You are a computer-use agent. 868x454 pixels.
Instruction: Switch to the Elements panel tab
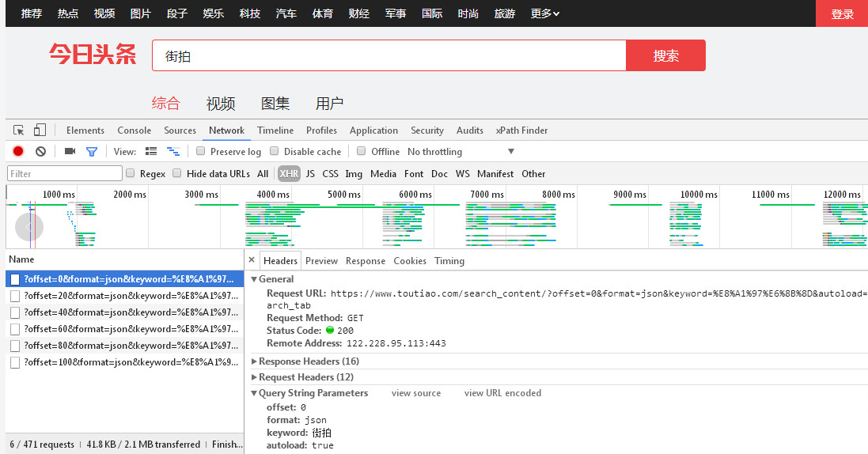85,130
